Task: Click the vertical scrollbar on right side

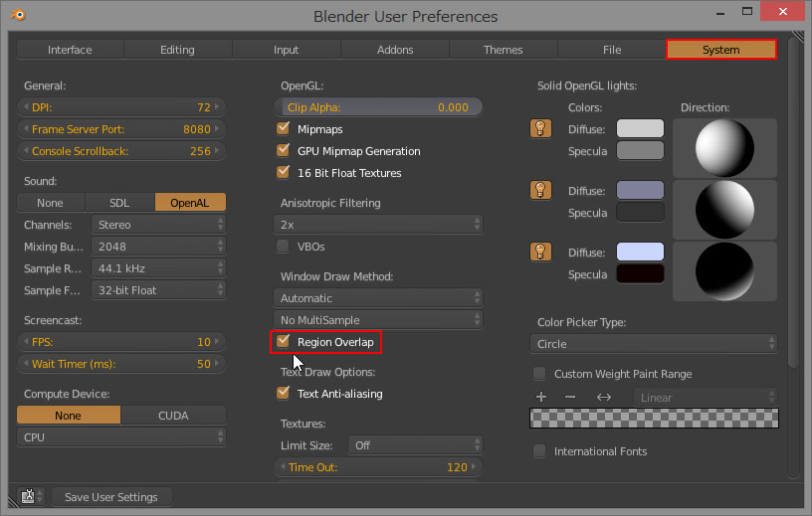Action: tap(793, 203)
